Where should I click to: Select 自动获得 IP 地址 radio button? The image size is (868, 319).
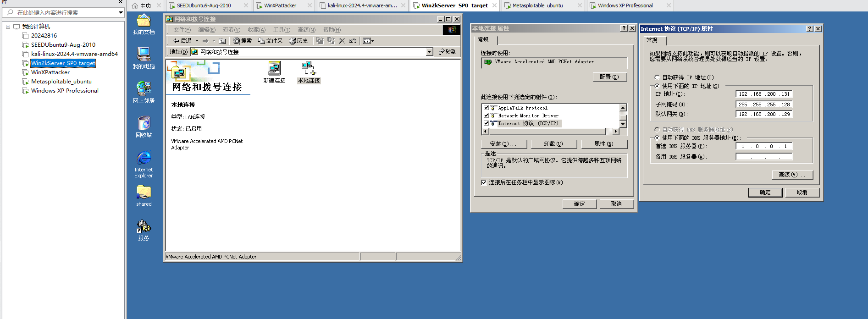click(x=657, y=77)
